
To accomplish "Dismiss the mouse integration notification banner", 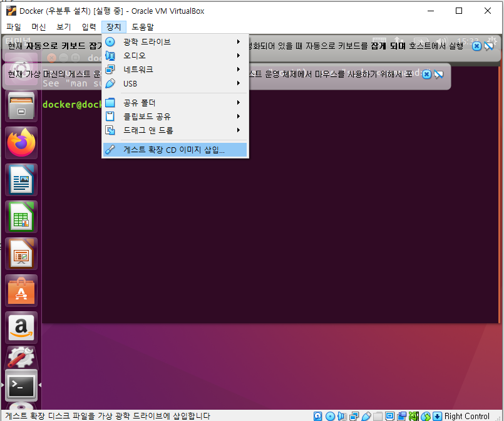I will [426, 75].
